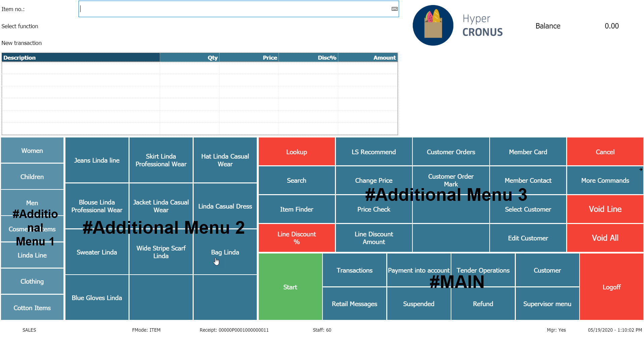Click the Void Line button
Screen dimensions: 644x338
(x=605, y=209)
